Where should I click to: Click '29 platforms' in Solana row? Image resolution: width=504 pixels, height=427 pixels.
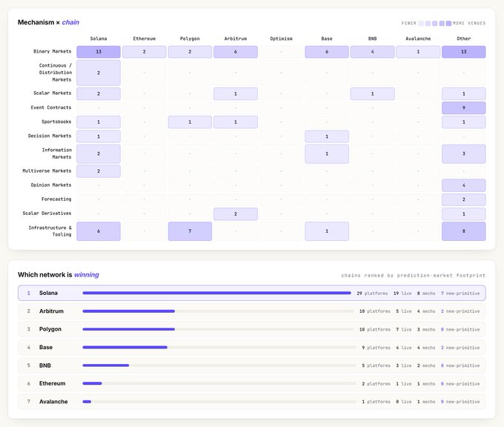point(372,294)
